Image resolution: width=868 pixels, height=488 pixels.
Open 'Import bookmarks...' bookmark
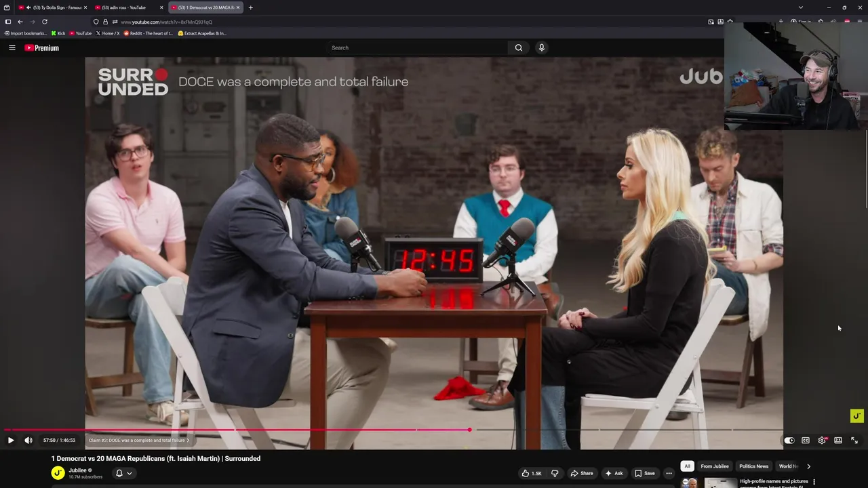[26, 33]
